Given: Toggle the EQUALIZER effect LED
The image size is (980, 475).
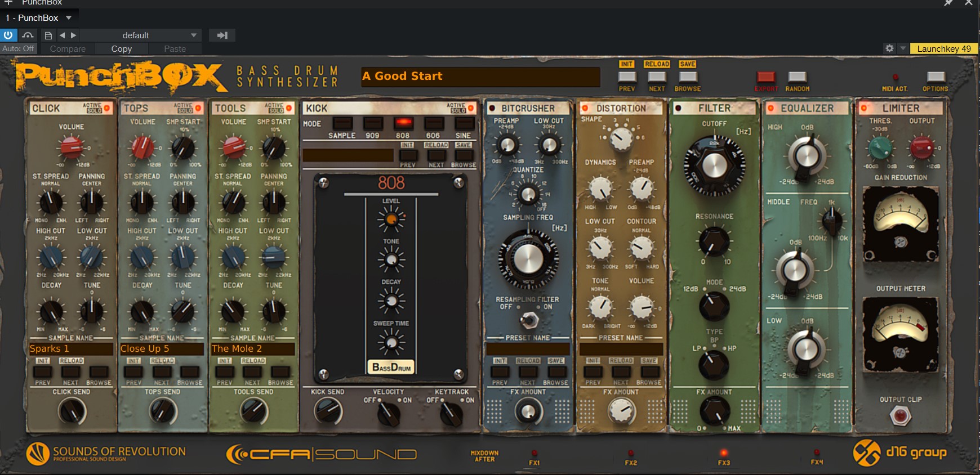Looking at the screenshot, I should [x=771, y=108].
